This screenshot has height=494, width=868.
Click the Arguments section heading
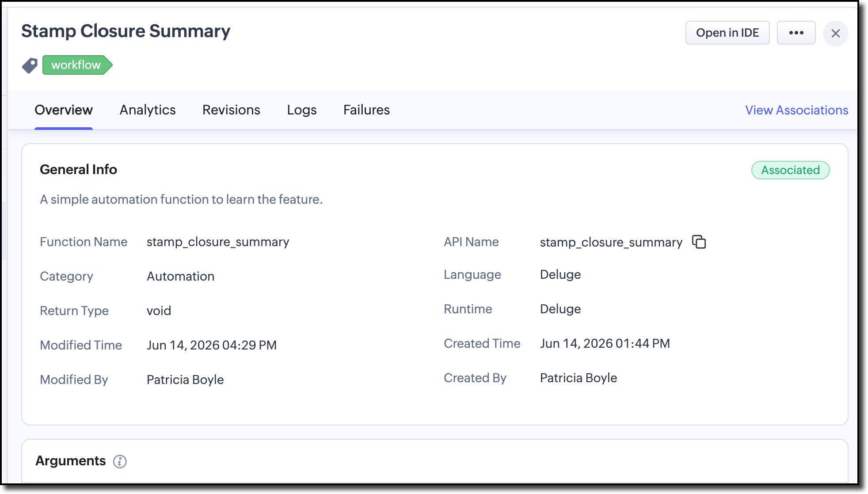[x=71, y=461]
